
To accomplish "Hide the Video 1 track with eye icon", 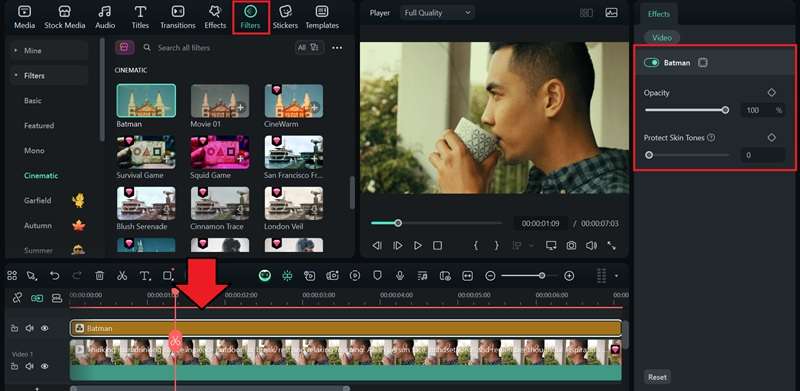I will (44, 366).
